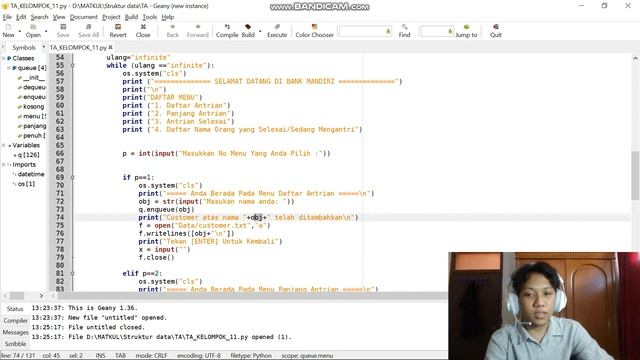Viewport: 640px width, 360px height.
Task: Open the dropdown arrow next to New
Action: 19,31
